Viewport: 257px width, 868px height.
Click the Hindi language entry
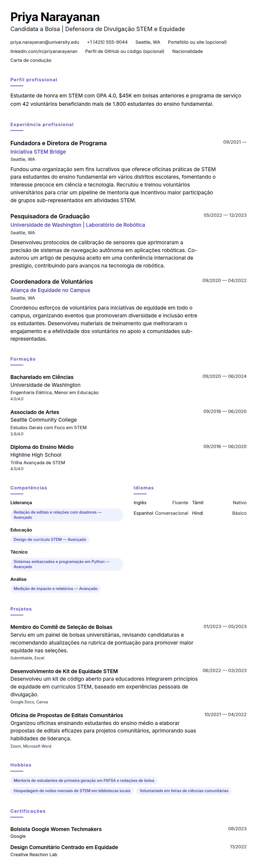[x=219, y=513]
